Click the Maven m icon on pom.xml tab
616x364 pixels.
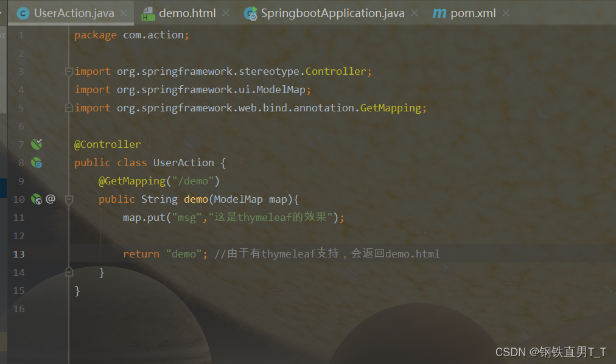tap(439, 14)
